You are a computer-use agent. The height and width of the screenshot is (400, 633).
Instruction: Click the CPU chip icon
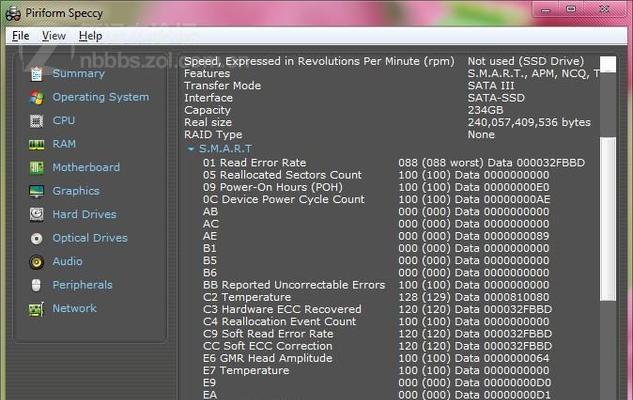(x=36, y=121)
